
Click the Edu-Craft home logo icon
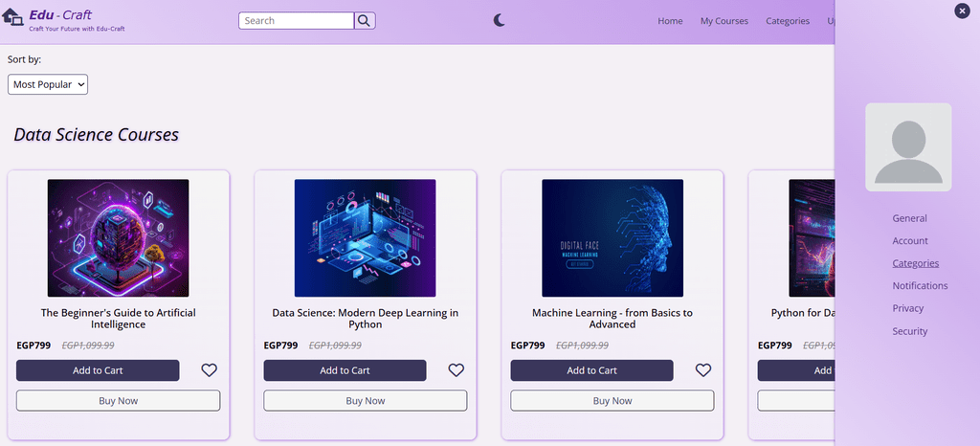12,17
